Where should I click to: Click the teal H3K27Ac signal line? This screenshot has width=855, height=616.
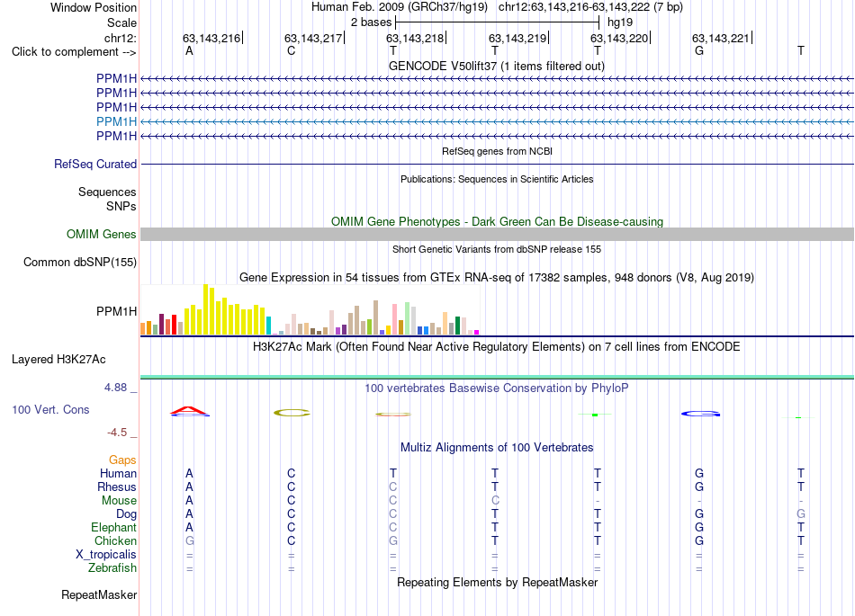497,377
